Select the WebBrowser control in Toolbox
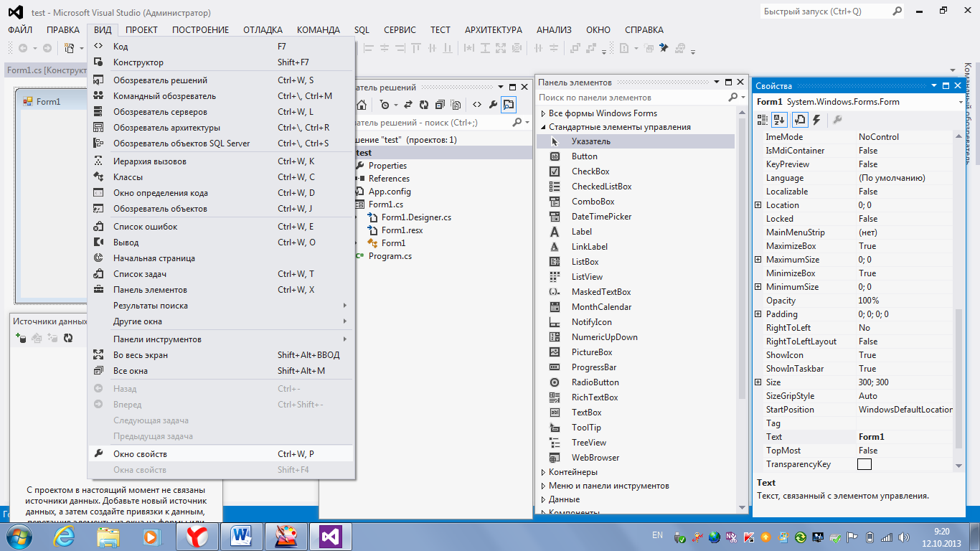980x551 pixels. [x=636, y=458]
